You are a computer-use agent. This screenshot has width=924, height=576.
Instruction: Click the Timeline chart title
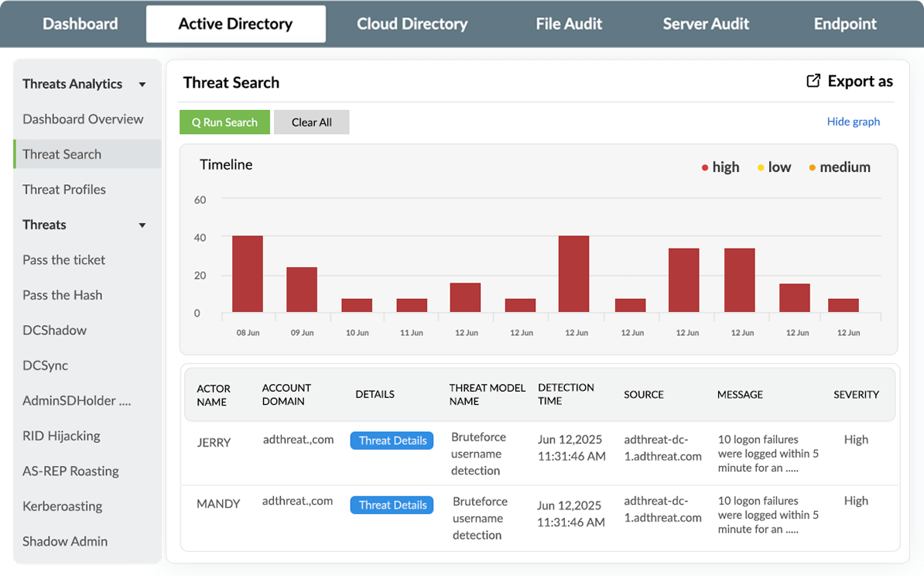[x=226, y=164]
